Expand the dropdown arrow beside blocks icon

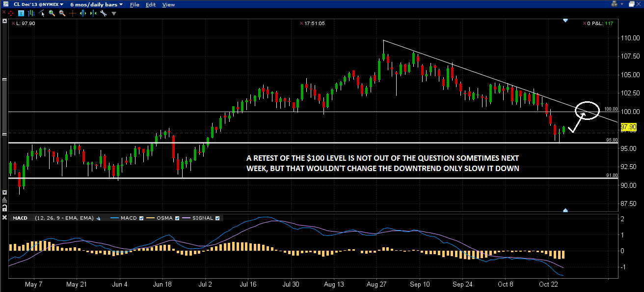[622, 4]
